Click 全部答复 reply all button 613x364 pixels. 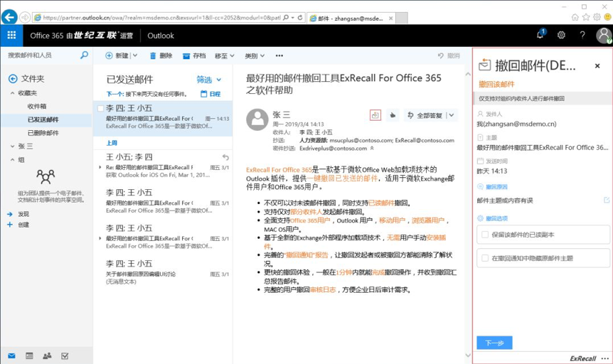pyautogui.click(x=425, y=115)
